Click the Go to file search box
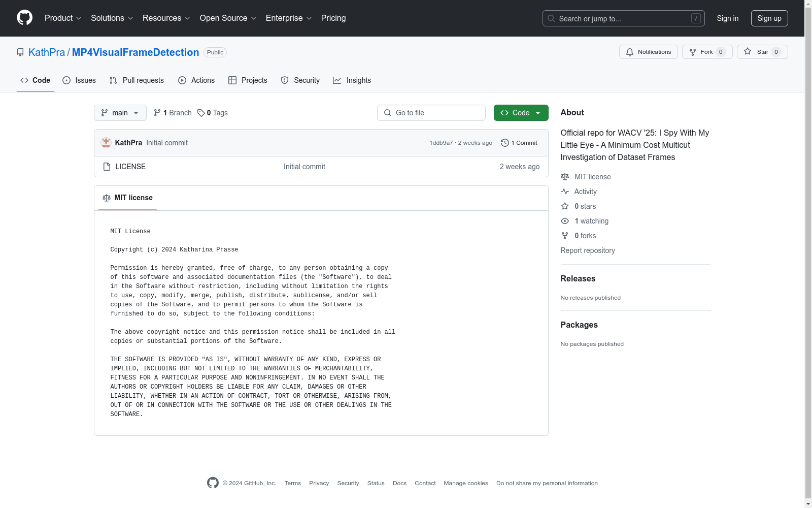Screen dimensions: 812x508 coord(431,113)
